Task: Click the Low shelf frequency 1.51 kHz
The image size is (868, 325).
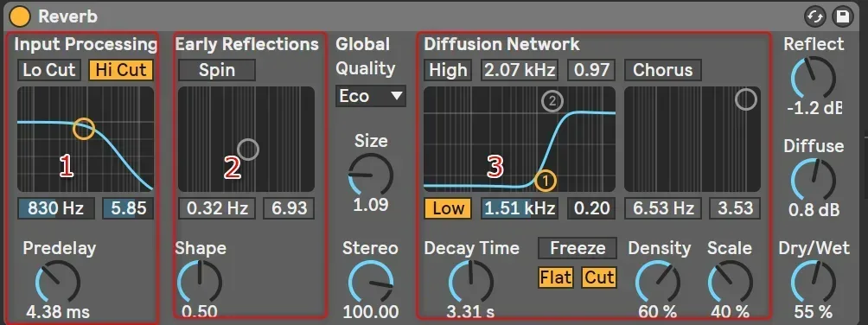Action: tap(519, 208)
